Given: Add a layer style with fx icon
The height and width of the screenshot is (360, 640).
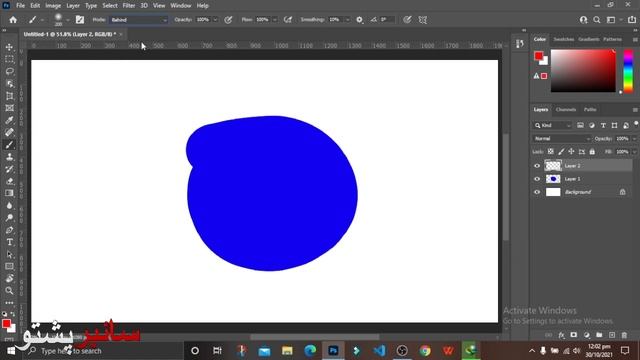Looking at the screenshot, I should (562, 335).
